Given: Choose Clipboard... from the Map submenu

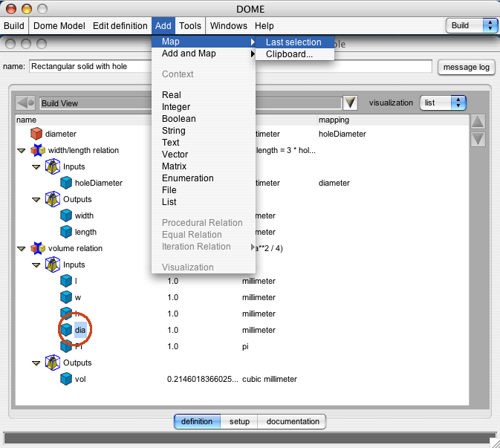Looking at the screenshot, I should tap(295, 54).
